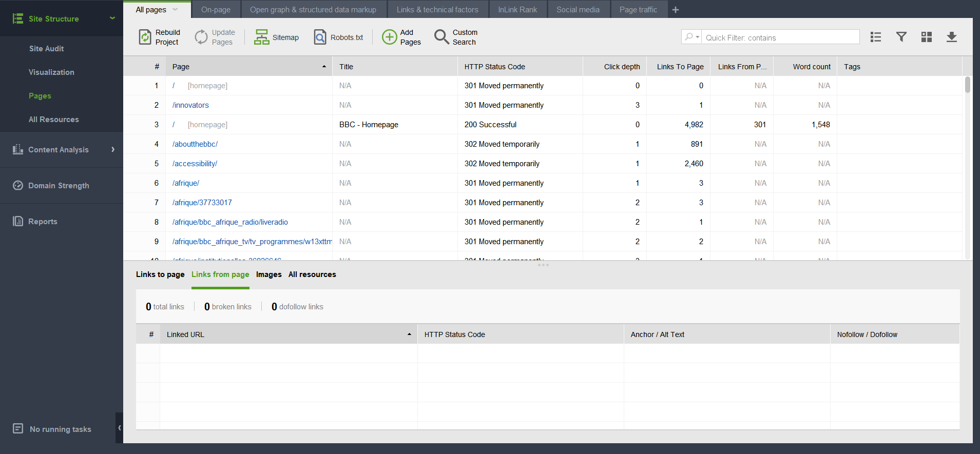Click the Quick Filter input field

(x=780, y=37)
